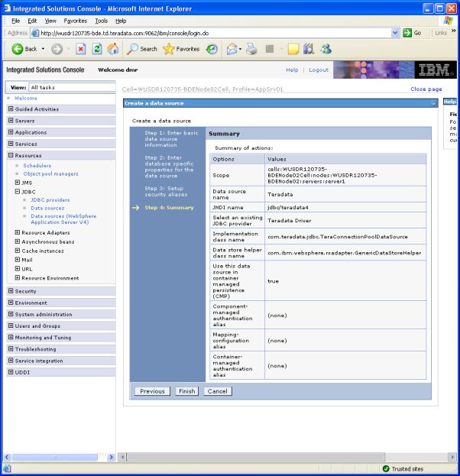
Task: Click the page icon in address bar
Action: [x=35, y=33]
